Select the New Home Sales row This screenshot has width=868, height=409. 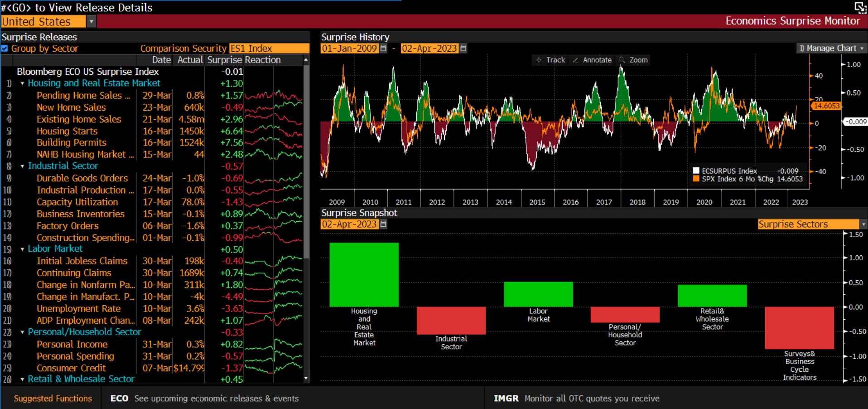(152, 107)
